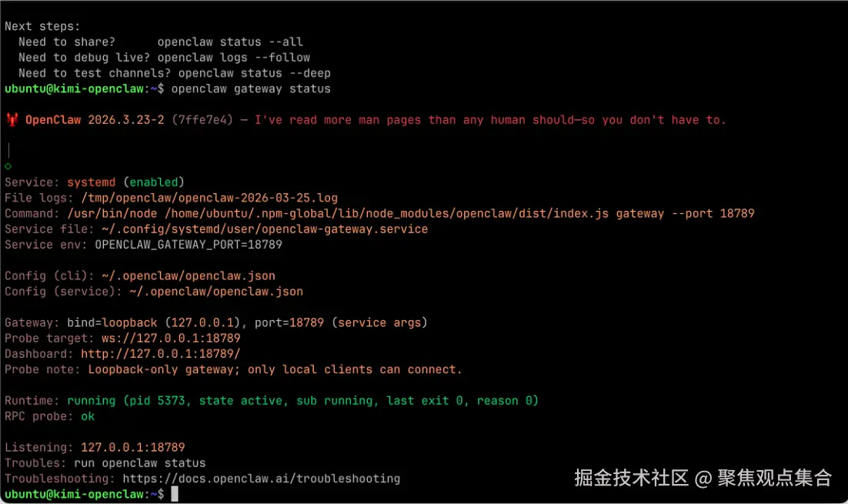Click the Config (cli) openclaw.json path
The width and height of the screenshot is (848, 504).
pos(189,275)
